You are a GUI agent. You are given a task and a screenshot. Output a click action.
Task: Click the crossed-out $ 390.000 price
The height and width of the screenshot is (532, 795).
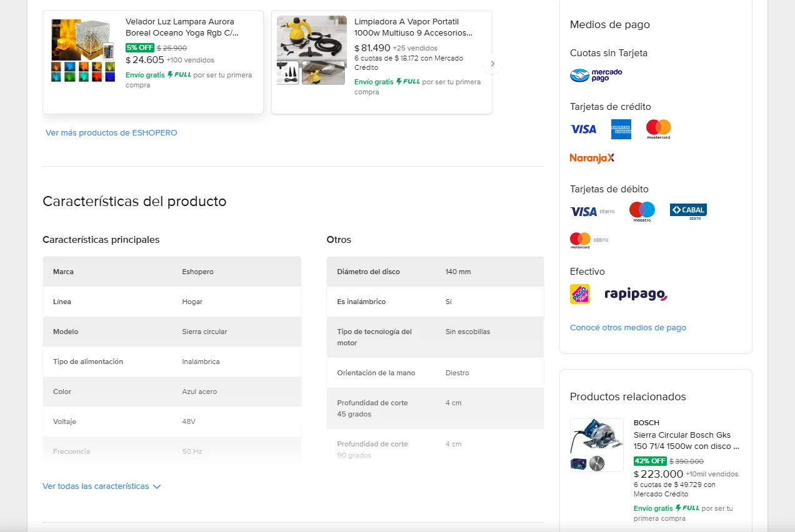point(686,461)
